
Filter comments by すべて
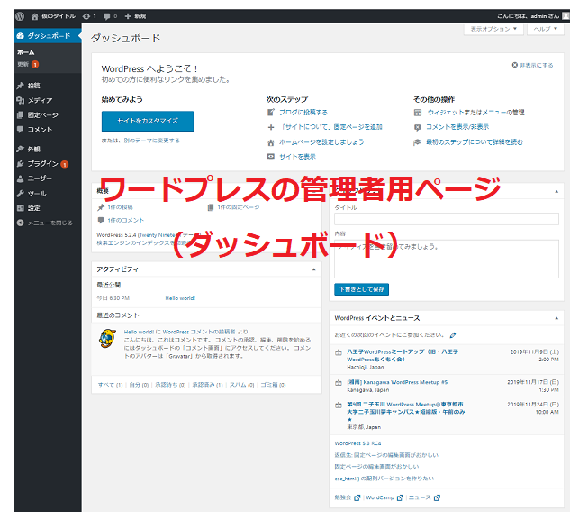pos(110,385)
